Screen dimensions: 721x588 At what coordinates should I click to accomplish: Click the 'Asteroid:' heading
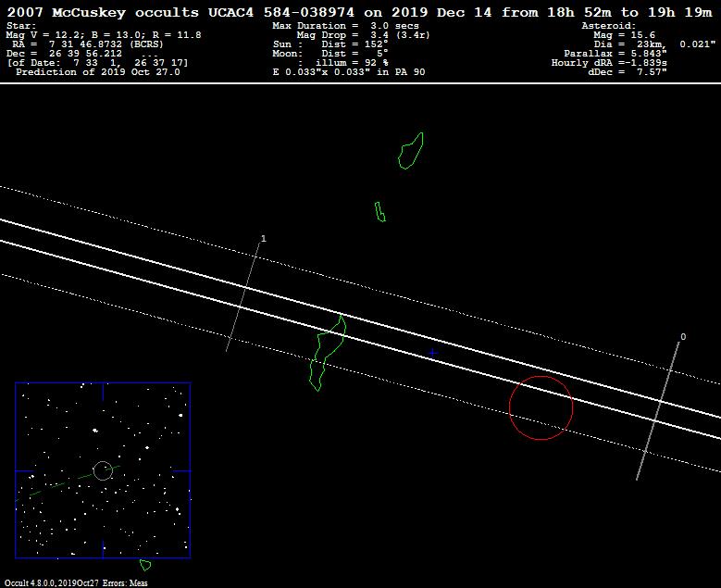(609, 26)
